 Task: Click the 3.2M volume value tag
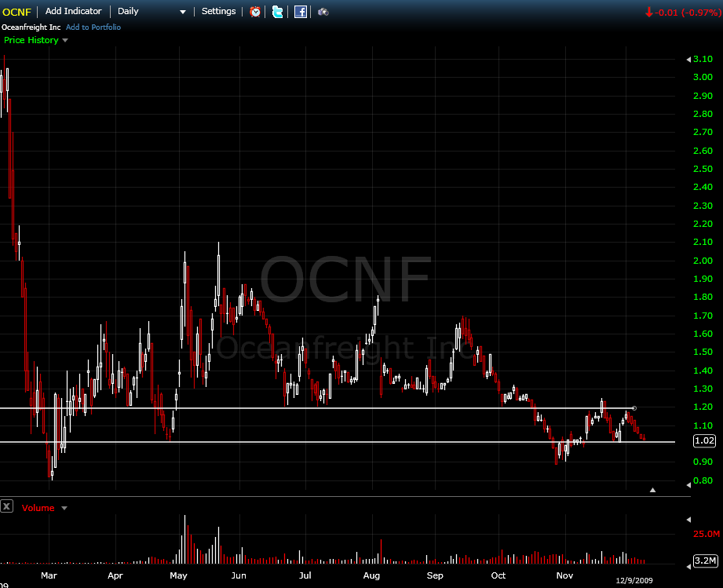click(x=706, y=561)
